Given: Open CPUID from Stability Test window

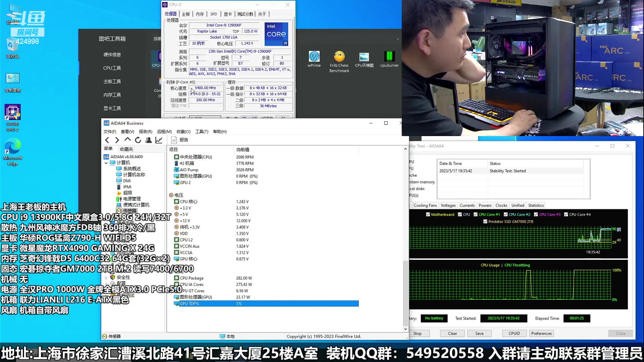Looking at the screenshot, I should (514, 334).
